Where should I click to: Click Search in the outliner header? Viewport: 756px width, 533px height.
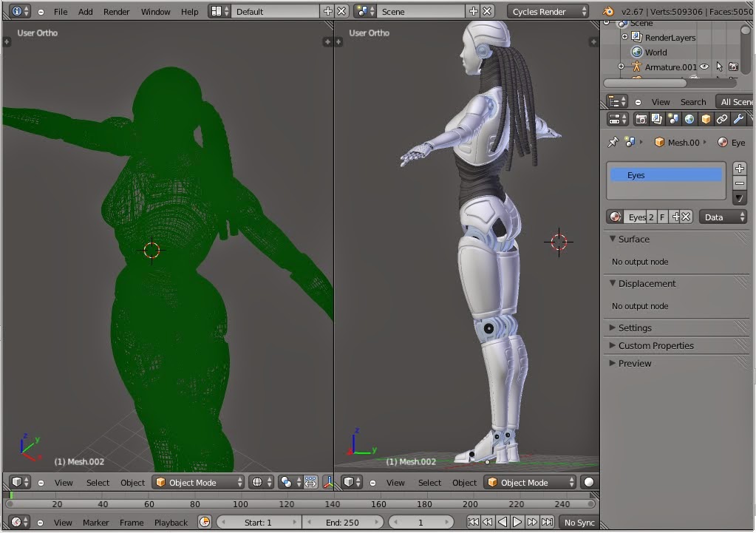click(692, 102)
